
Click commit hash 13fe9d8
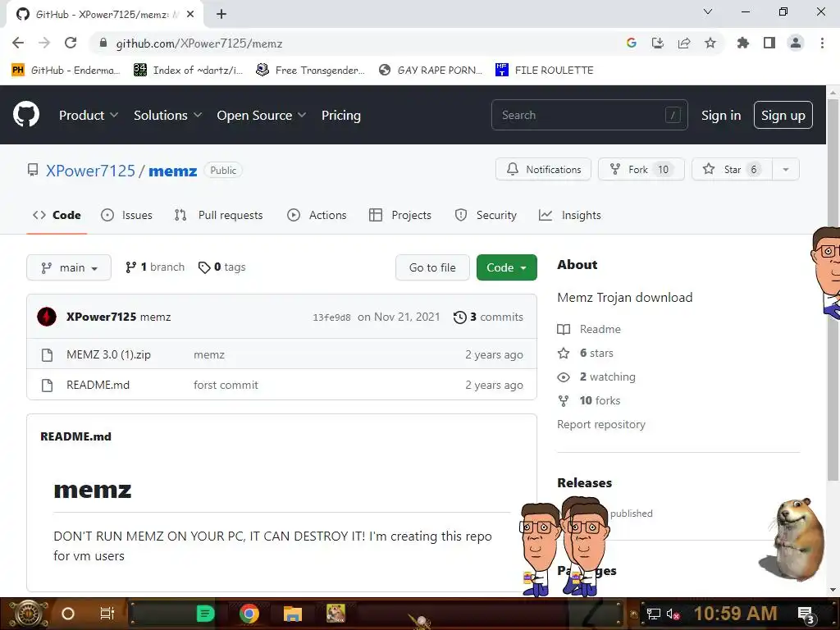(x=331, y=317)
